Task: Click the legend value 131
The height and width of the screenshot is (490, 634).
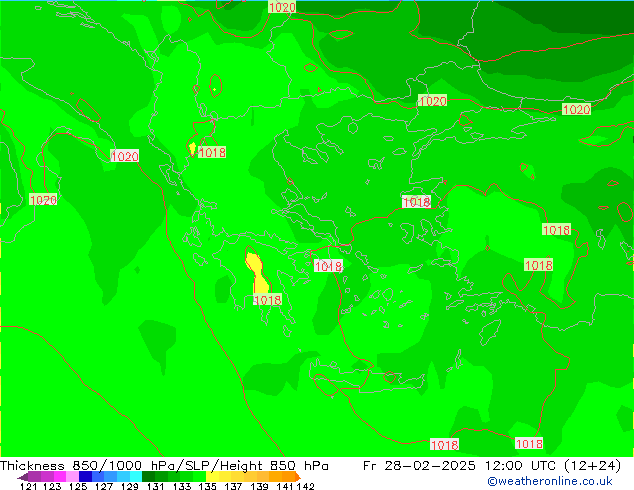Action: point(156,486)
